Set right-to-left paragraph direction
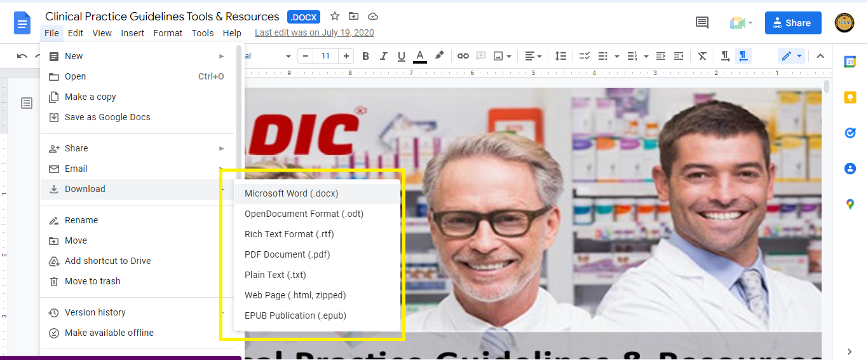Image resolution: width=868 pixels, height=360 pixels. click(x=743, y=56)
